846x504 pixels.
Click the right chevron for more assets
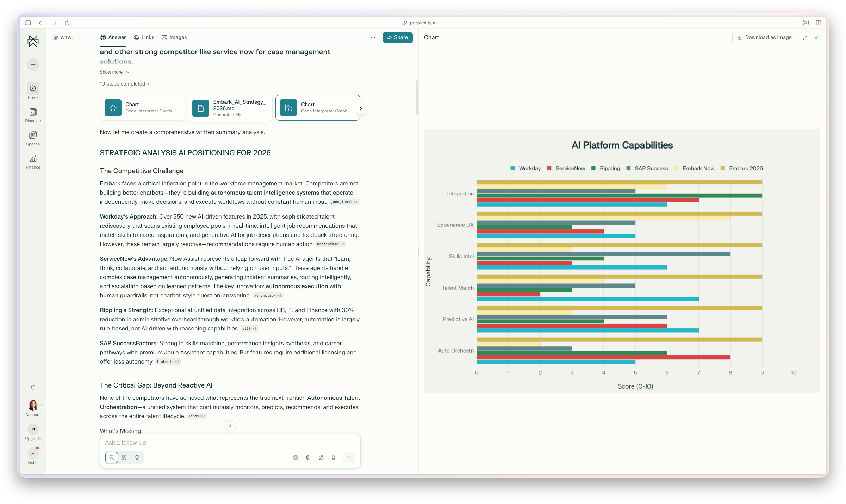360,109
